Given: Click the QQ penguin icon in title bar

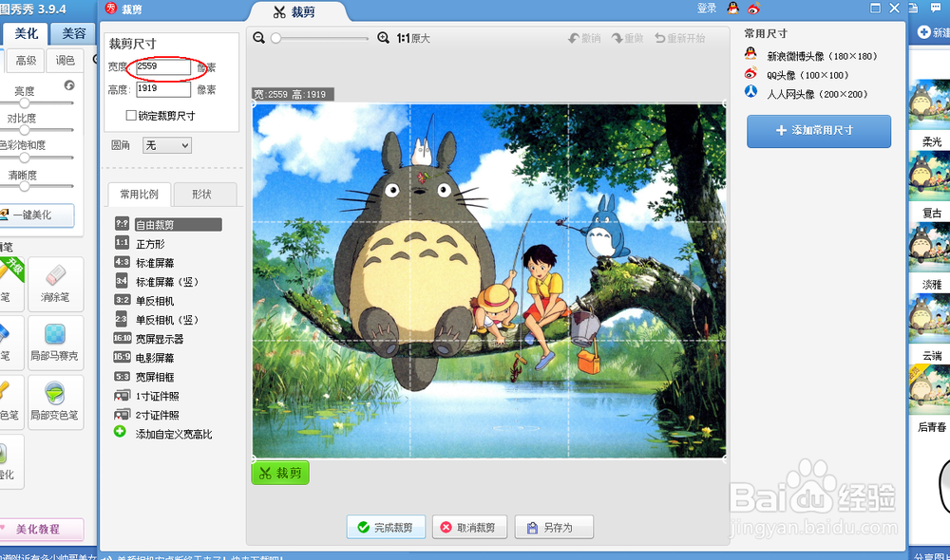Looking at the screenshot, I should (733, 9).
